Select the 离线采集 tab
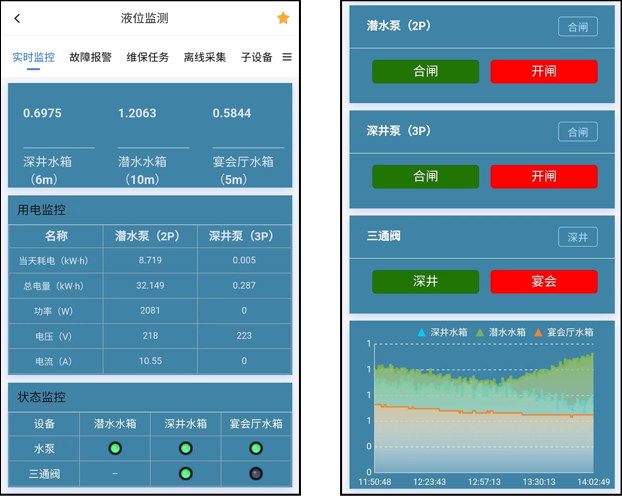Image resolution: width=622 pixels, height=496 pixels. click(x=205, y=57)
